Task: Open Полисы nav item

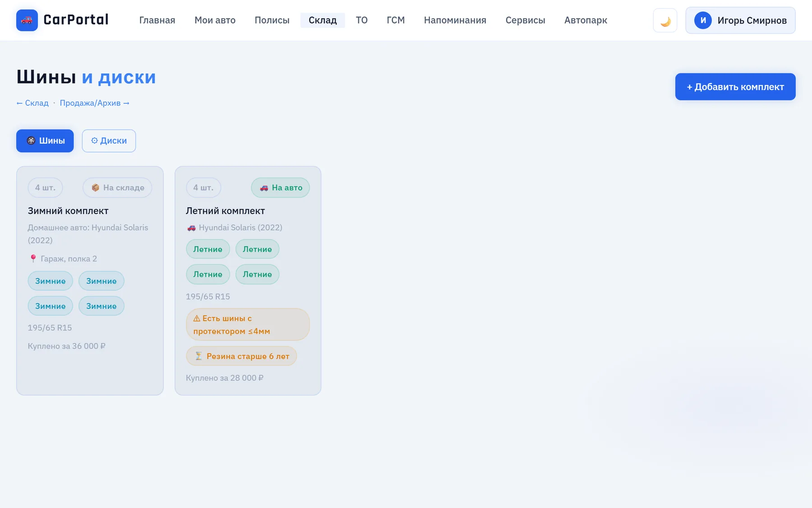Action: 272,20
